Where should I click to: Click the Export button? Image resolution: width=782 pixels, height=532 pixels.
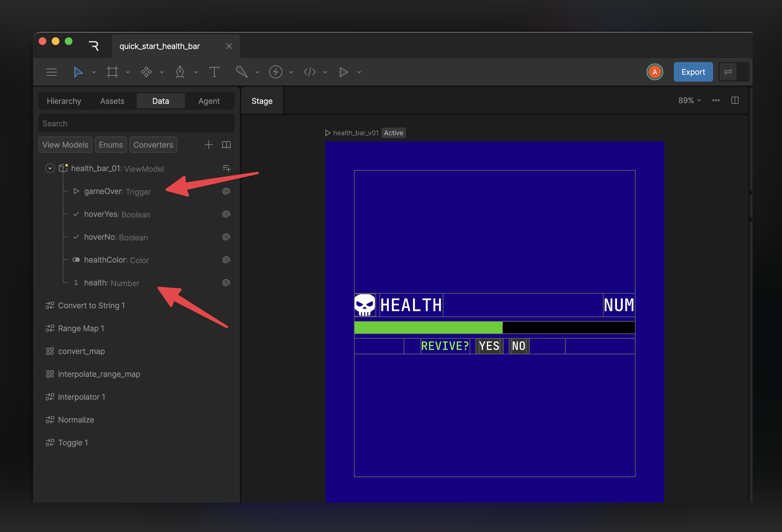coord(693,72)
